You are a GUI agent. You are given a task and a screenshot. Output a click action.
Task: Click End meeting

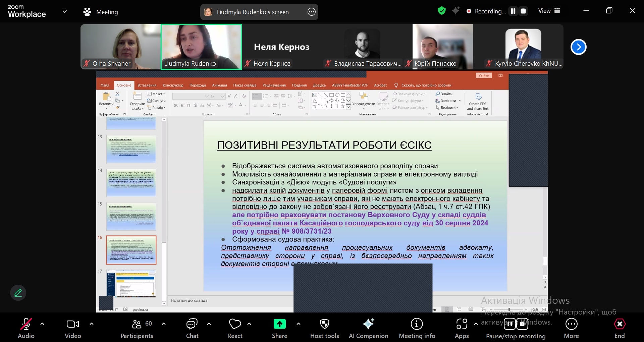click(x=620, y=328)
